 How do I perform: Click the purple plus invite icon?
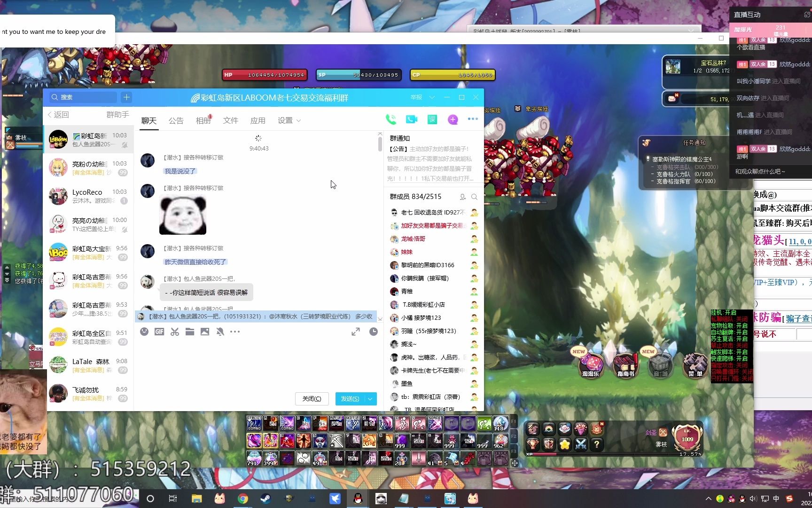(453, 120)
